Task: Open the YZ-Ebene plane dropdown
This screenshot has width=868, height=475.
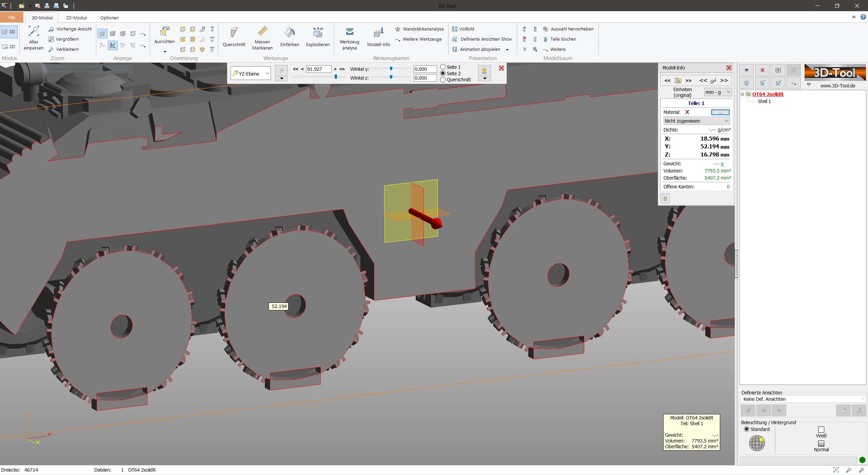Action: pyautogui.click(x=251, y=74)
